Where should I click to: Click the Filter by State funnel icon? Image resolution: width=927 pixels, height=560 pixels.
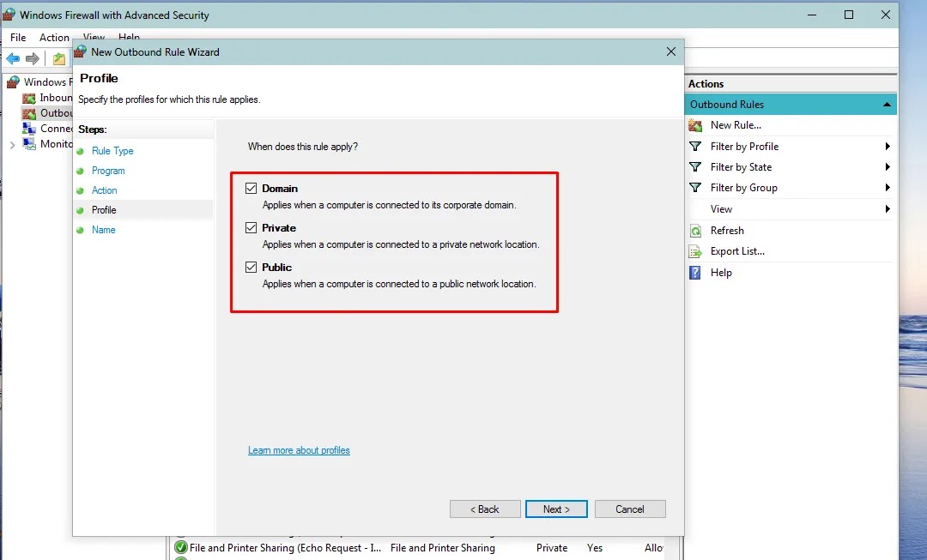[x=696, y=167]
